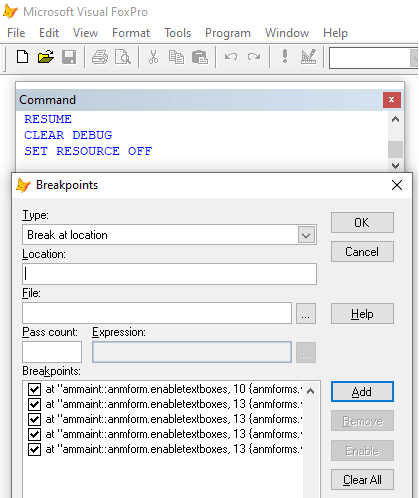This screenshot has width=419, height=498.
Task: Click the Command window scrollbar thumb
Action: click(395, 149)
